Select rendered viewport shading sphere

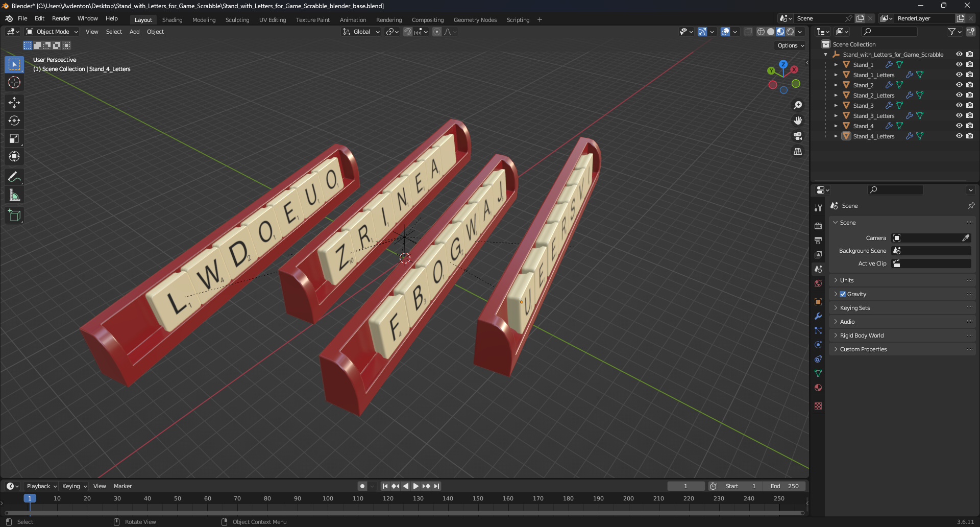(790, 32)
